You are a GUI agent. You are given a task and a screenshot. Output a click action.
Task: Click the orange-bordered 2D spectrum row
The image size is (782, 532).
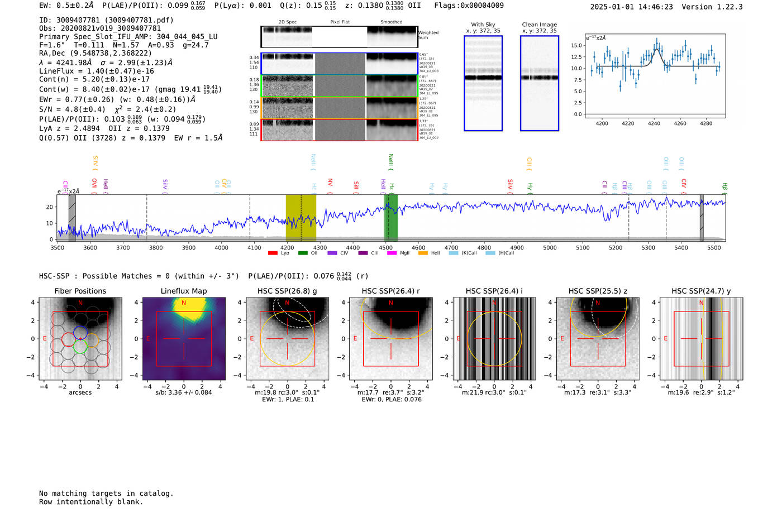pyautogui.click(x=339, y=108)
